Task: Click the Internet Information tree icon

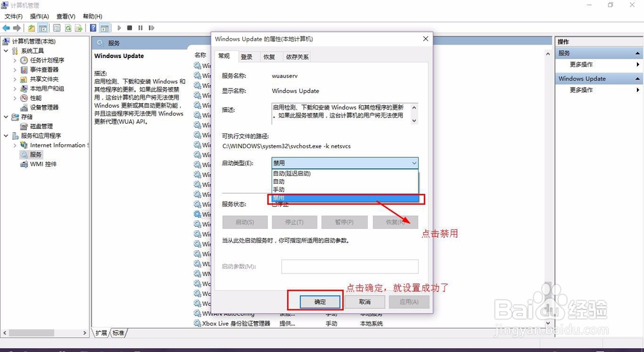Action: 24,145
